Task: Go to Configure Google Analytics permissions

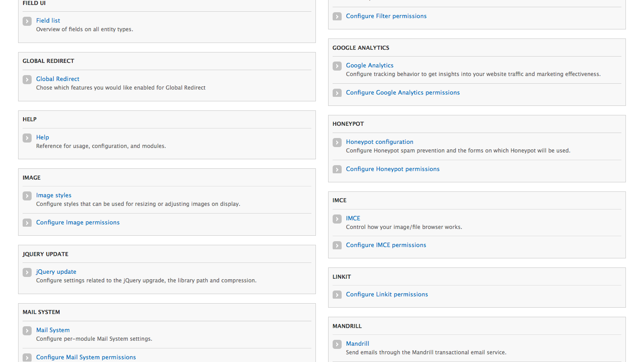Action: coord(403,92)
